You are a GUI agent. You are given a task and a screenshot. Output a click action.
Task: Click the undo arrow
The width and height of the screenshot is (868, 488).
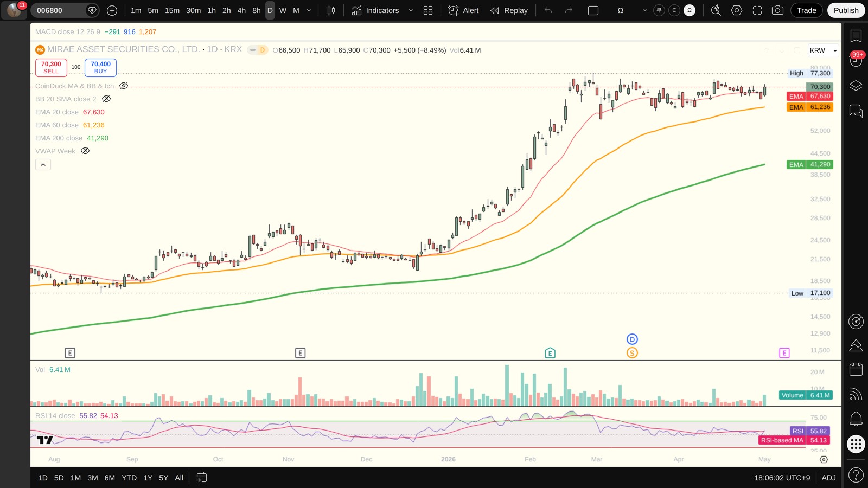[x=548, y=10]
